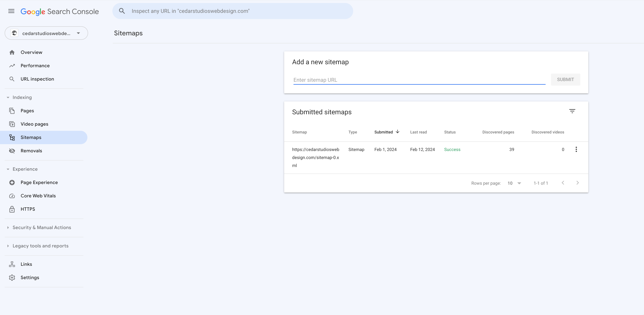Open the Page Experience report
The height and width of the screenshot is (315, 644).
pyautogui.click(x=39, y=182)
